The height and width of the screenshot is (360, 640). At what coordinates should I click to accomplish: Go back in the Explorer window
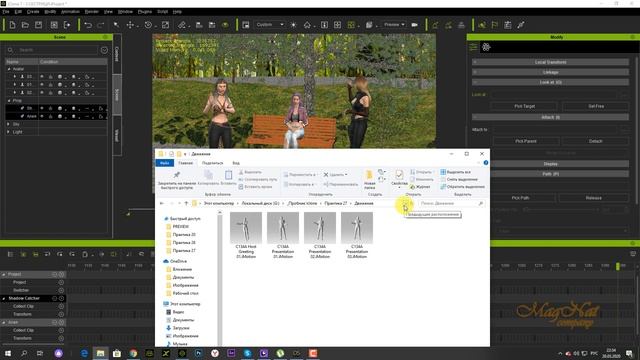pos(162,203)
